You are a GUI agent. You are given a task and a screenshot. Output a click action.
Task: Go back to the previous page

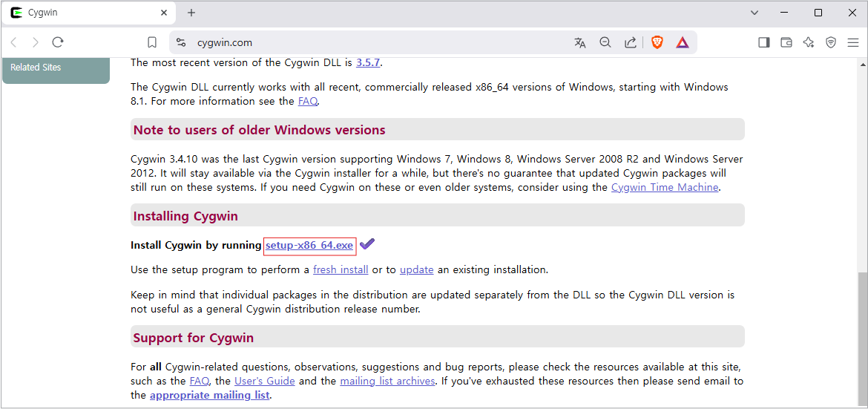click(x=14, y=42)
